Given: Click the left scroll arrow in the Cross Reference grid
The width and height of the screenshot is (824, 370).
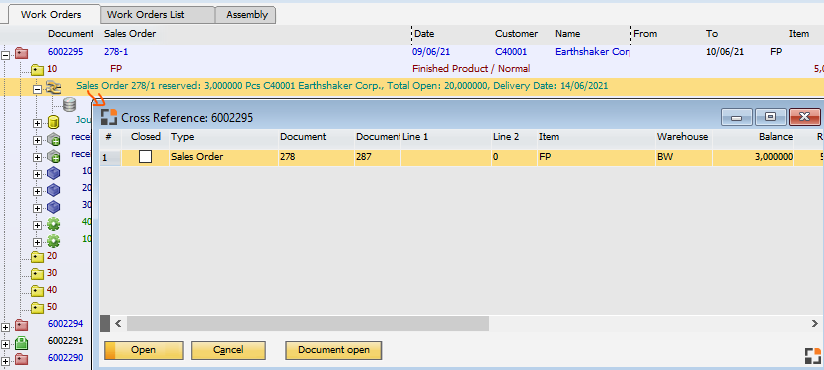Looking at the screenshot, I should coord(118,323).
